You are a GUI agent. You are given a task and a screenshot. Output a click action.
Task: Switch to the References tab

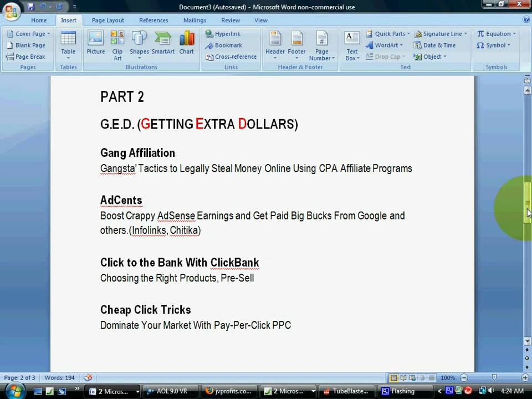coord(154,21)
